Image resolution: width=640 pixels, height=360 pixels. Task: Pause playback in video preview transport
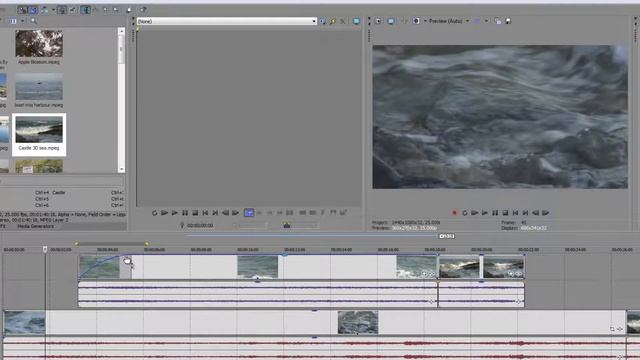(x=495, y=213)
